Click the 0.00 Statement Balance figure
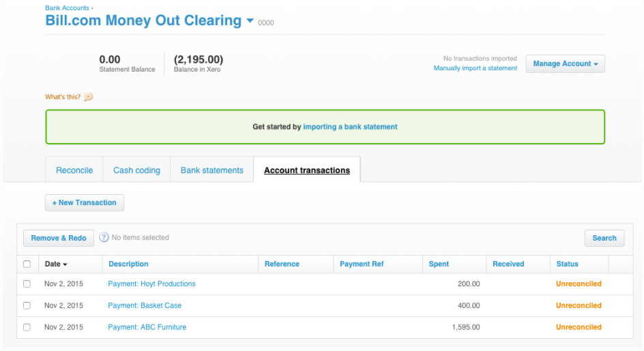 110,59
